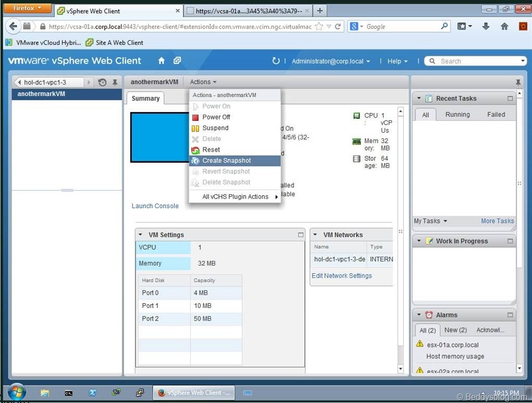Image resolution: width=532 pixels, height=403 pixels.
Task: Open the new window icon beside Home
Action: coord(177,61)
